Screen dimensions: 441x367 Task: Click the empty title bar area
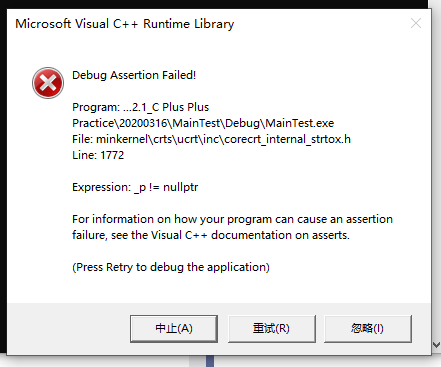320,24
